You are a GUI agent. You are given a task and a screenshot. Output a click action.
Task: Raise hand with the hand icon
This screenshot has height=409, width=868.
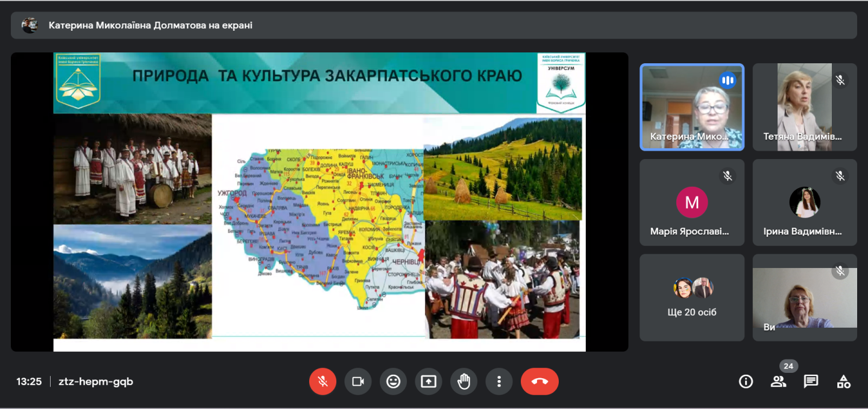click(x=464, y=381)
